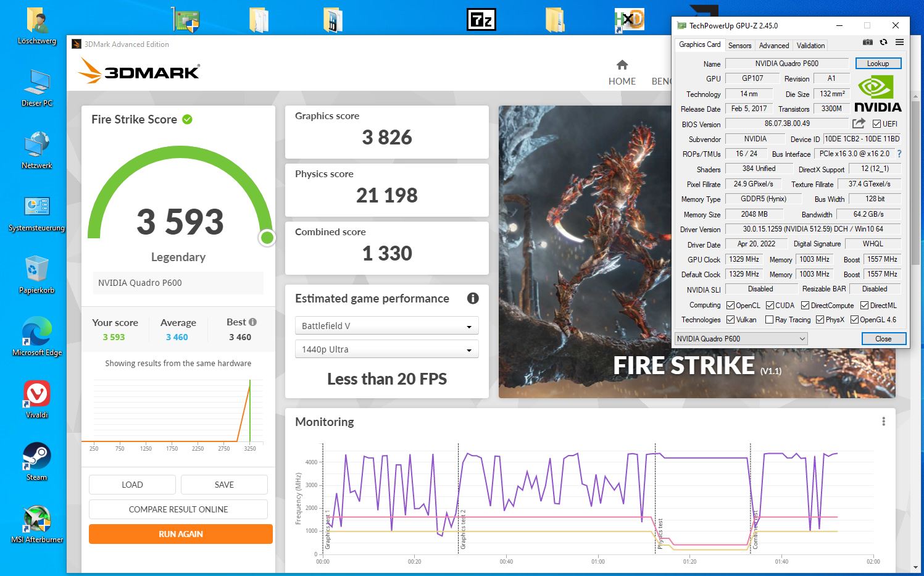This screenshot has height=576, width=924.
Task: Open the Netzwerk desktop icon
Action: 36,146
